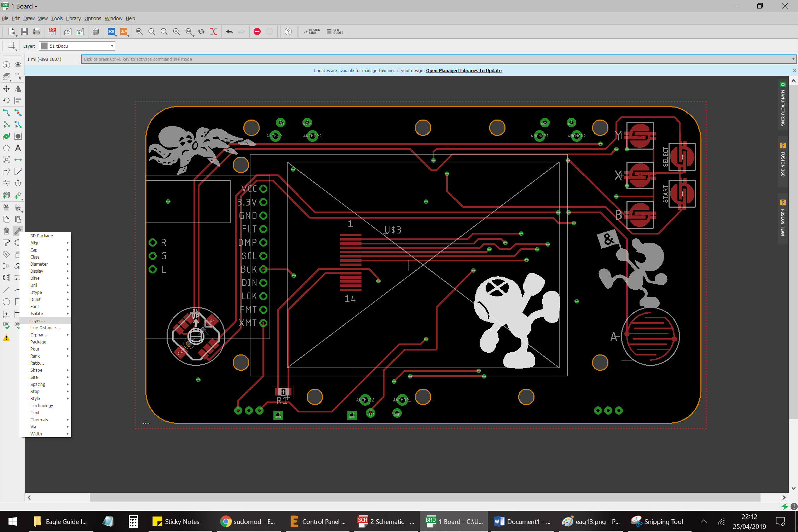Click the DESIGN LINK button
This screenshot has height=532, width=798.
pyautogui.click(x=312, y=32)
